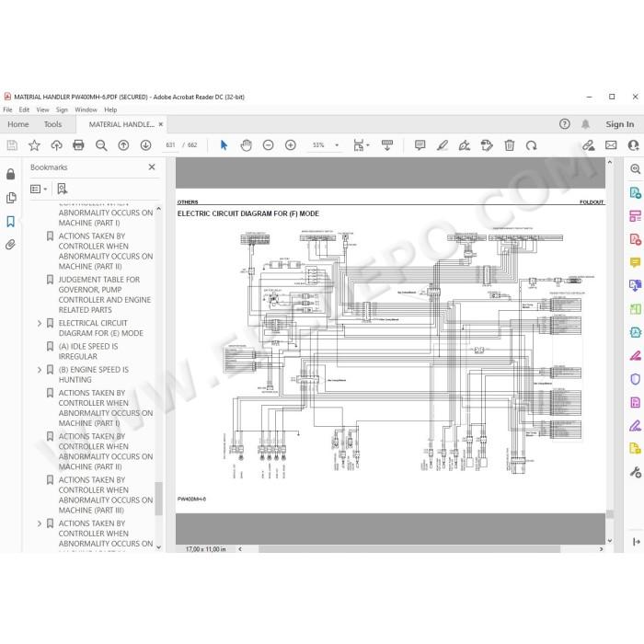The width and height of the screenshot is (644, 644).
Task: Choose the Selection arrow tool
Action: click(x=224, y=145)
